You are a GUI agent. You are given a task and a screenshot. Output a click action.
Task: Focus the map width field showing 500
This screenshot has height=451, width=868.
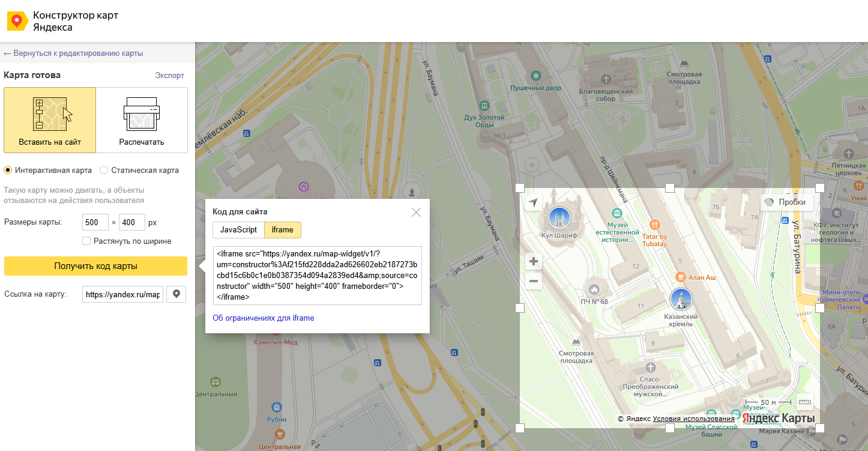click(x=95, y=222)
